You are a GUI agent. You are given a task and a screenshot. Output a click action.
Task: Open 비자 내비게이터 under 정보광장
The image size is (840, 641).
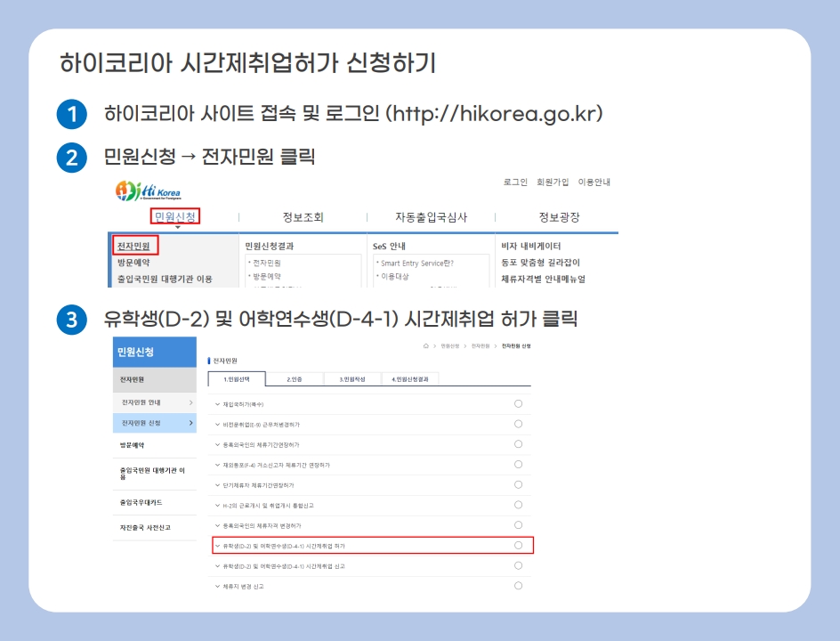tap(530, 246)
